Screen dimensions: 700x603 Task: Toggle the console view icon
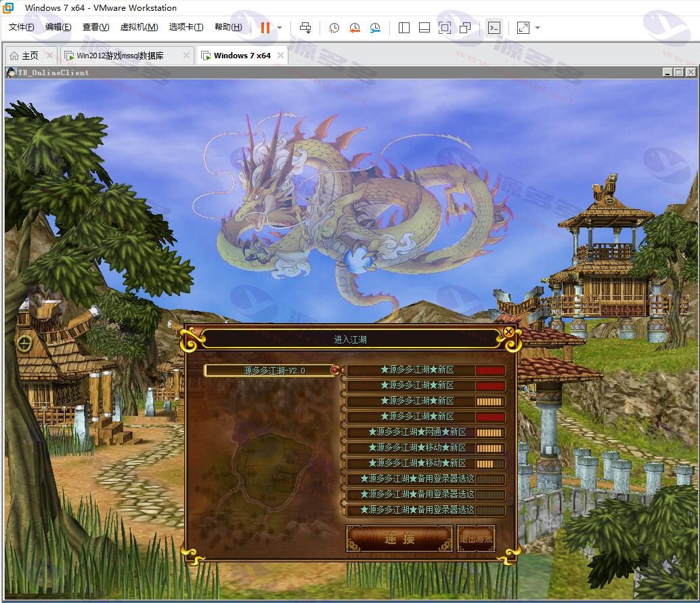coord(494,28)
